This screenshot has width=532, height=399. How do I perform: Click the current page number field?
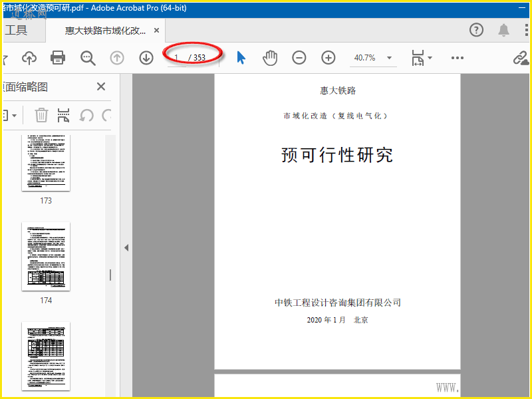pos(176,58)
